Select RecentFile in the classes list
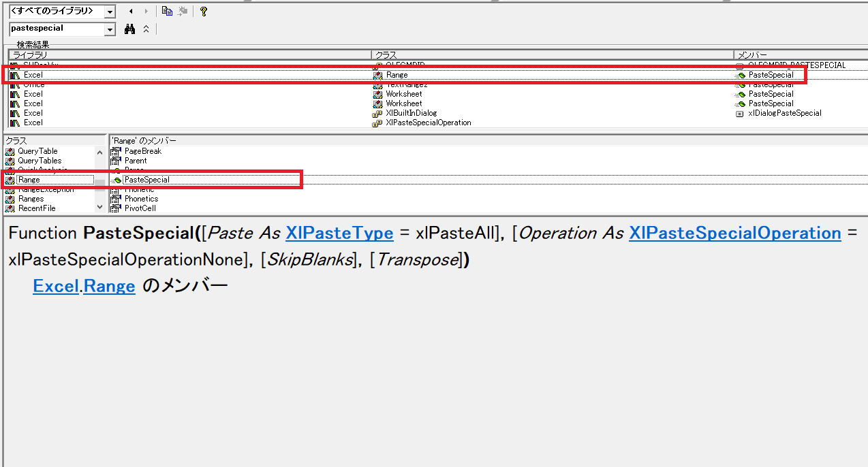868x467 pixels. click(x=37, y=208)
